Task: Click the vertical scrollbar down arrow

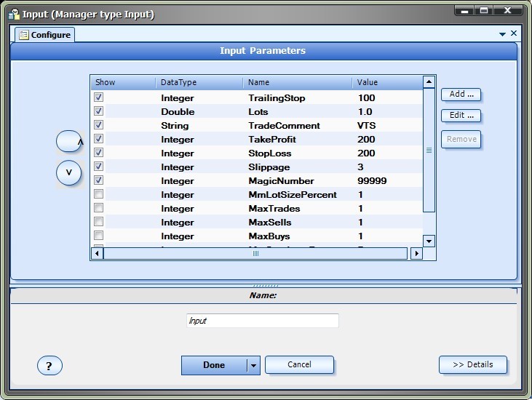Action: (429, 241)
